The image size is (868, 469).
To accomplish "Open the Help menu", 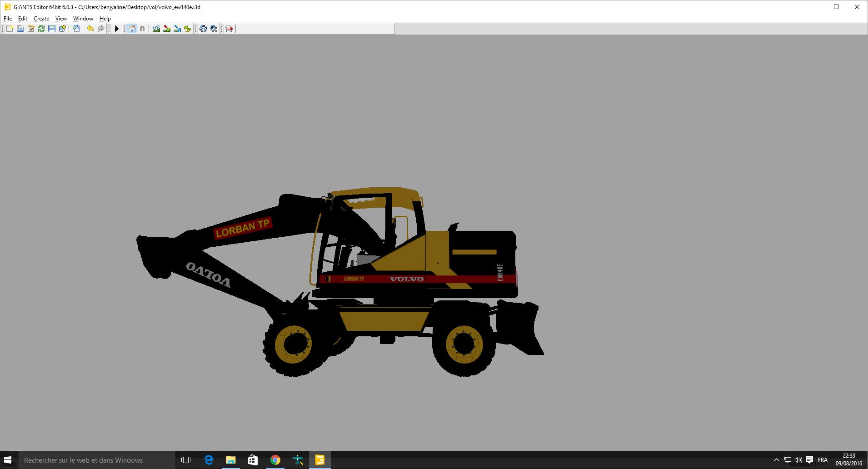I will 105,19.
